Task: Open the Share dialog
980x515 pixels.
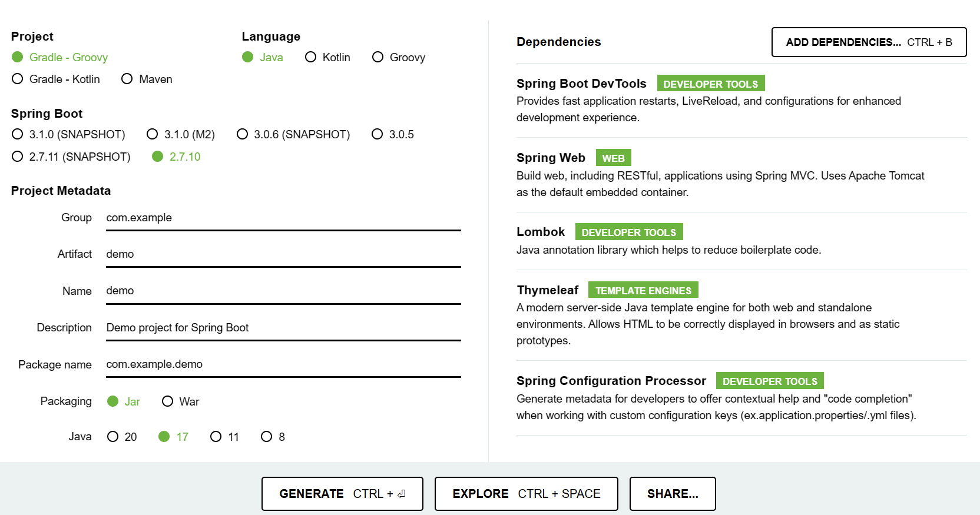Action: (673, 494)
